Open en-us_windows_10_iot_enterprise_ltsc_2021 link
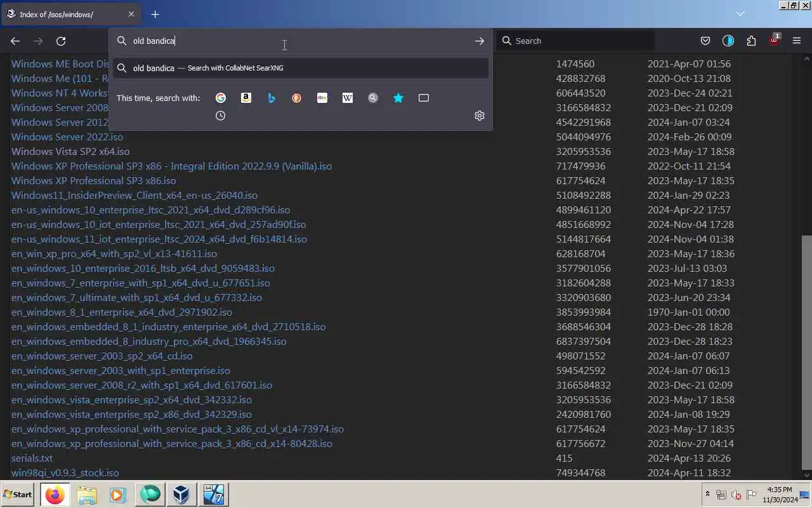The image size is (812, 508). (x=159, y=224)
